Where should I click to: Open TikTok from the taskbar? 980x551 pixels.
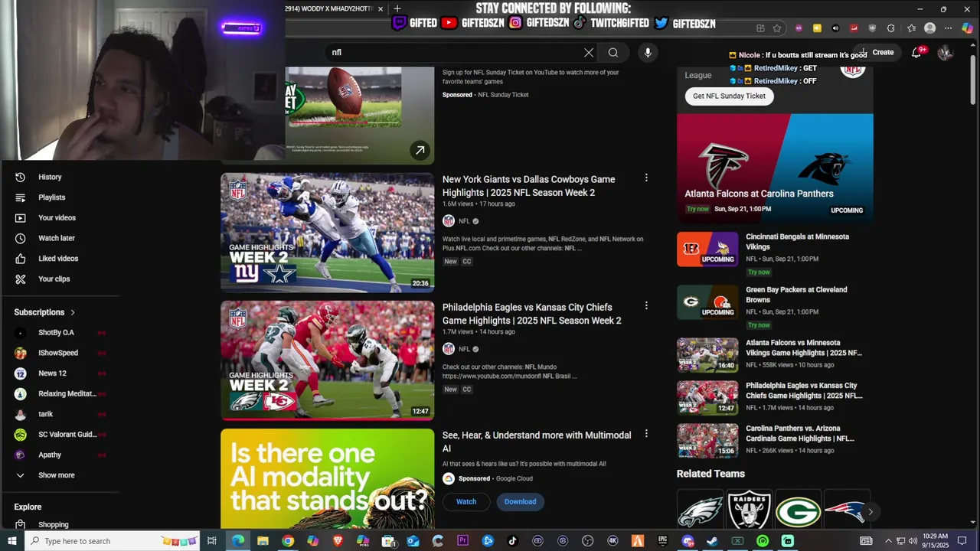coord(512,541)
